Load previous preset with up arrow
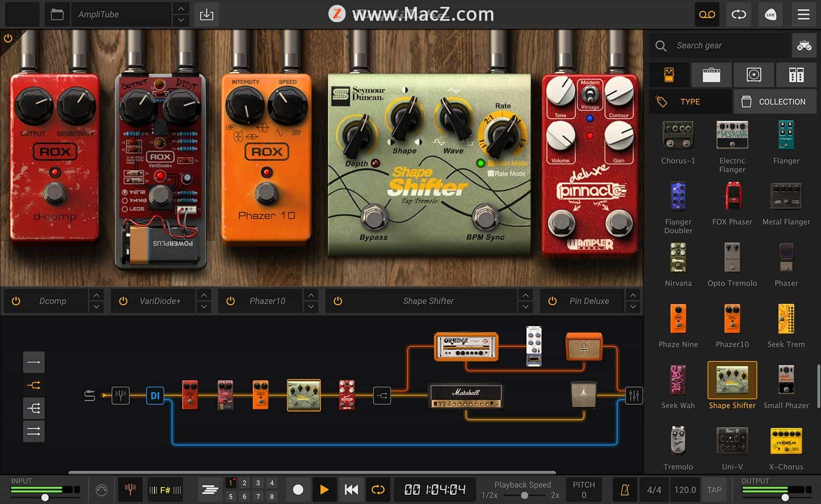 point(181,8)
